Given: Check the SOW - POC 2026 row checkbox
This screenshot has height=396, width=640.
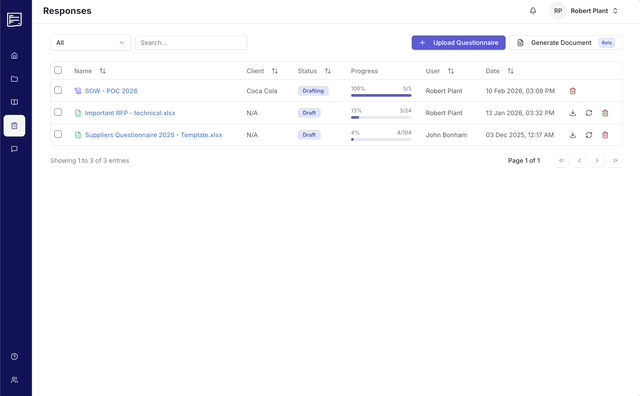Looking at the screenshot, I should click(x=58, y=90).
